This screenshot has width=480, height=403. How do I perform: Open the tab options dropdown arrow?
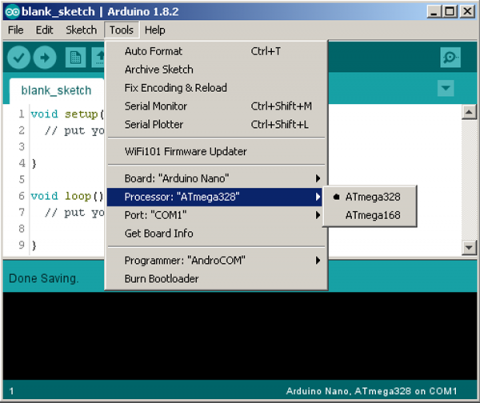click(x=446, y=88)
